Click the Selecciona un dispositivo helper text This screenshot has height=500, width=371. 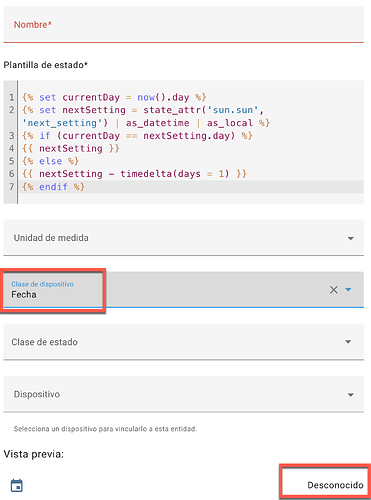point(105,429)
